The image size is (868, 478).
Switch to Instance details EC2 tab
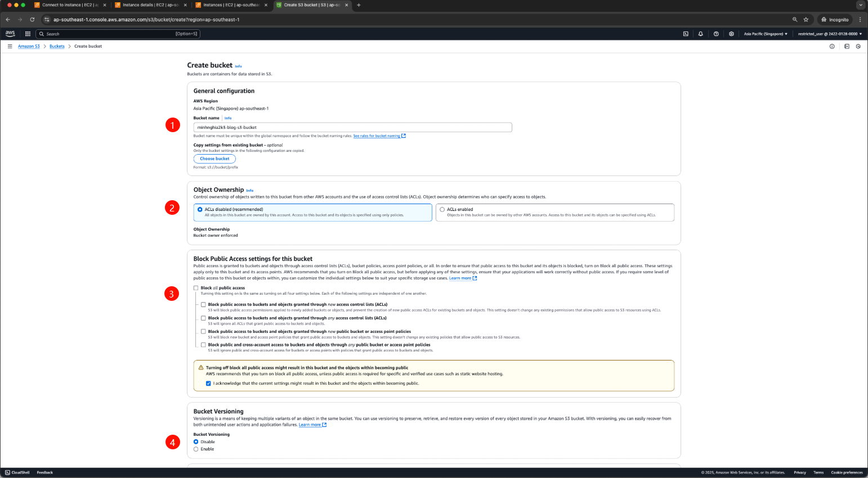pyautogui.click(x=150, y=5)
